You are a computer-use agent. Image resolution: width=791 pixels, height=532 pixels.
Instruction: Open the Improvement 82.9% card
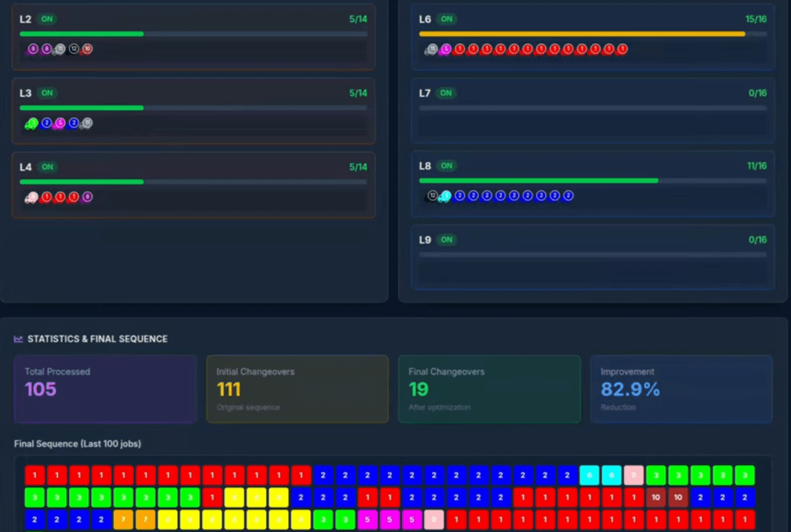tap(682, 389)
